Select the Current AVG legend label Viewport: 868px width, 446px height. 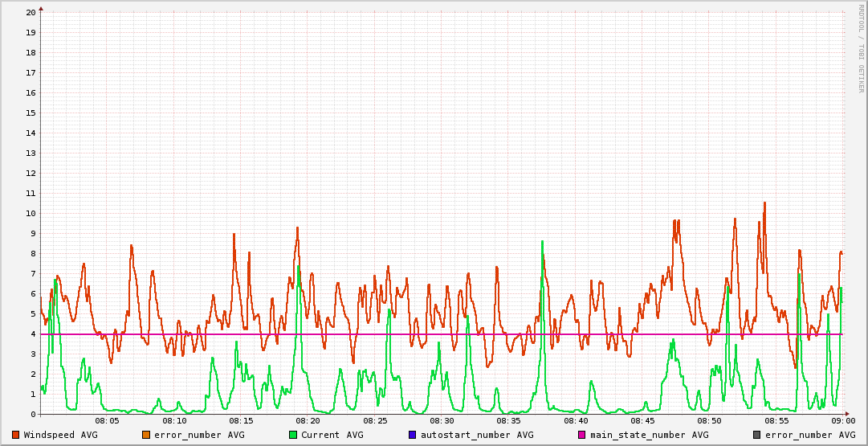(x=332, y=435)
